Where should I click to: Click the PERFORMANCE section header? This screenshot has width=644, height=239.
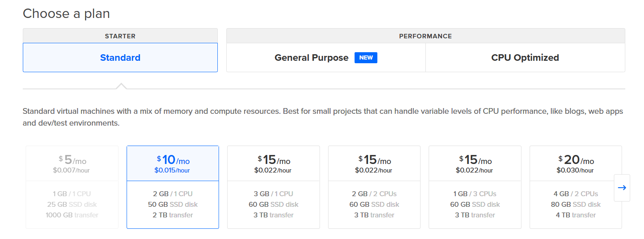click(425, 36)
